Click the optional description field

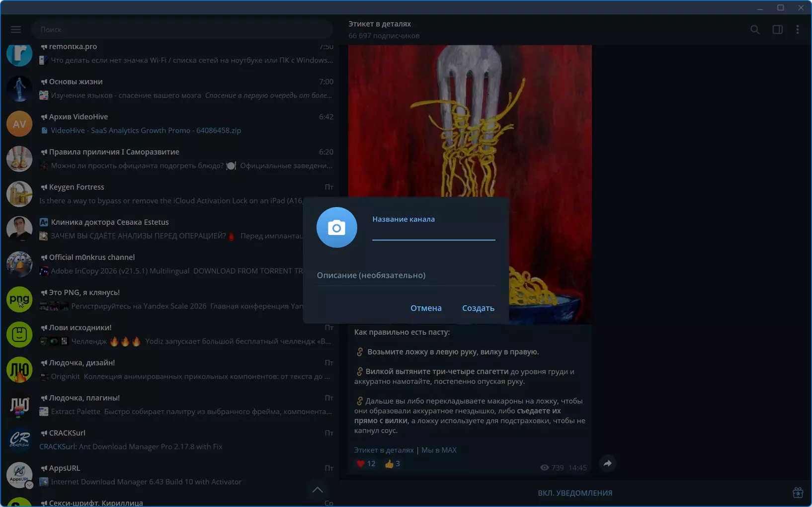(406, 275)
